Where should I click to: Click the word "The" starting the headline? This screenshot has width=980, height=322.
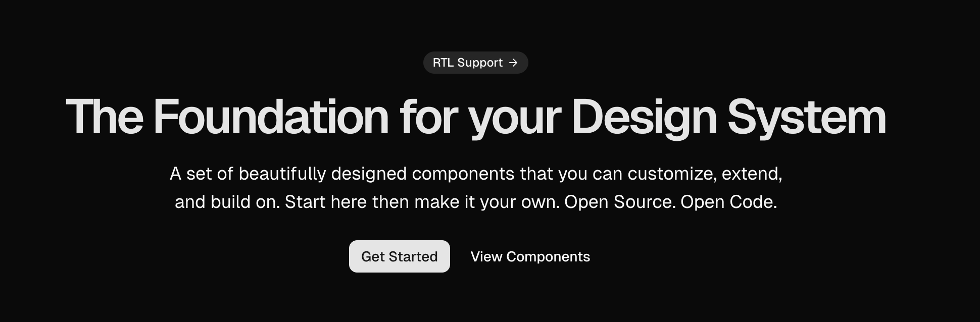tap(105, 117)
